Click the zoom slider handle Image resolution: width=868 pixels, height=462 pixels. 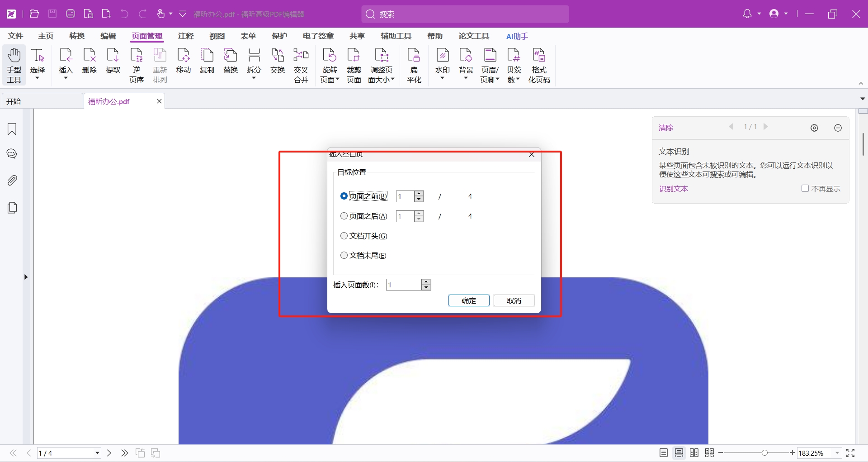point(764,453)
